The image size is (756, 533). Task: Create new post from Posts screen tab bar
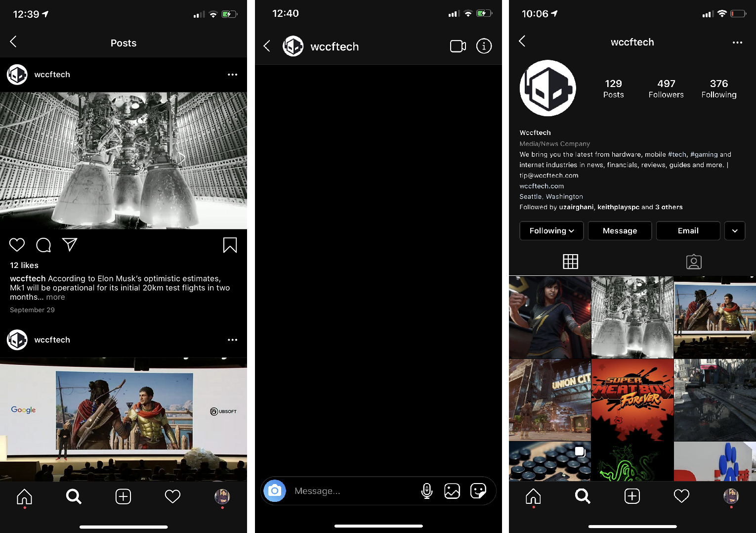pos(123,496)
